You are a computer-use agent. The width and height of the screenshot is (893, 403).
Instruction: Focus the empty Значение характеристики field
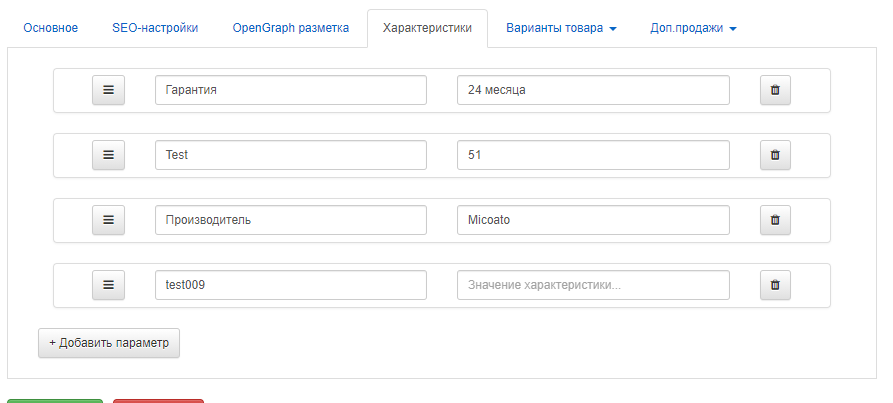click(x=593, y=285)
